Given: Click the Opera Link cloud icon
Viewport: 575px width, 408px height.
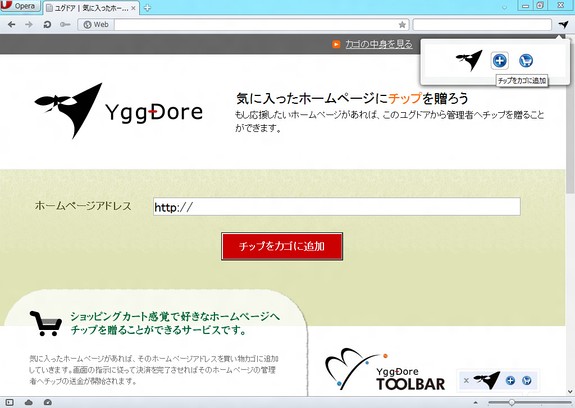Looking at the screenshot, I should (29, 402).
